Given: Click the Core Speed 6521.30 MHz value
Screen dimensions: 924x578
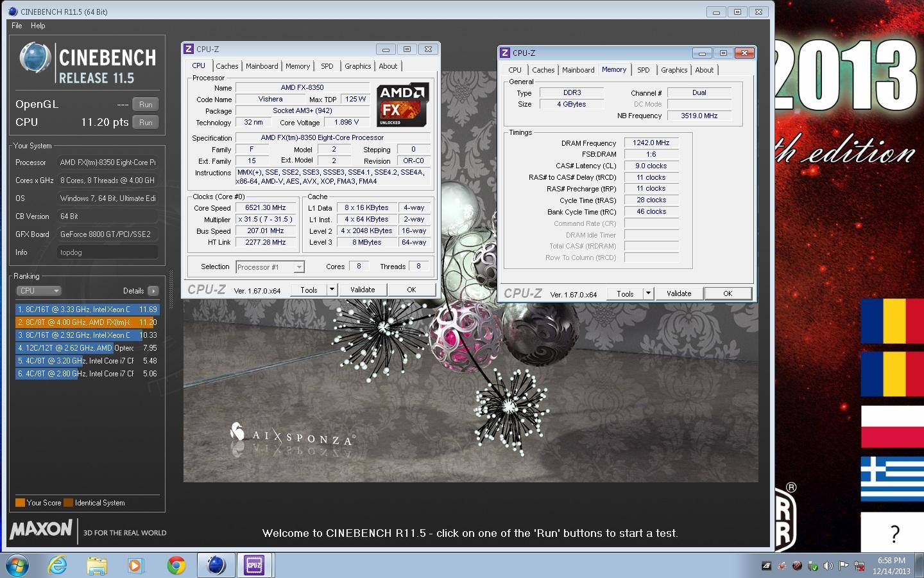Looking at the screenshot, I should (x=266, y=208).
